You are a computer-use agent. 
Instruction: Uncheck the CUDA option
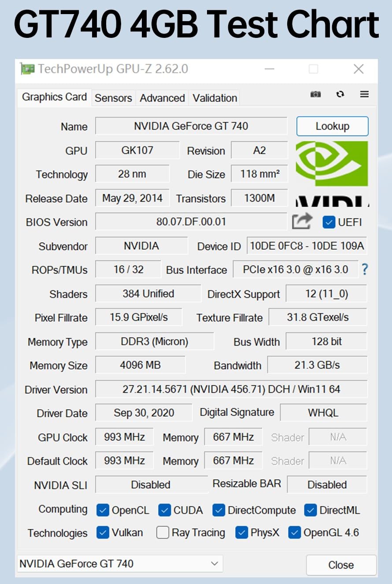point(165,510)
